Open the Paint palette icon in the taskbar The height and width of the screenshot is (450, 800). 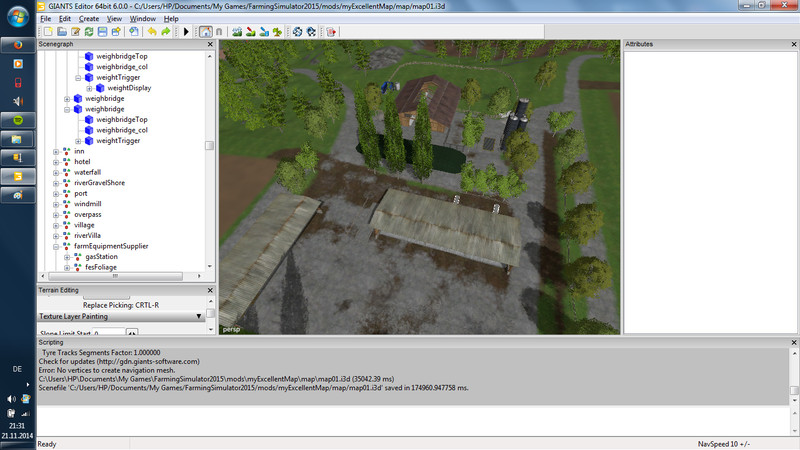coord(18,195)
